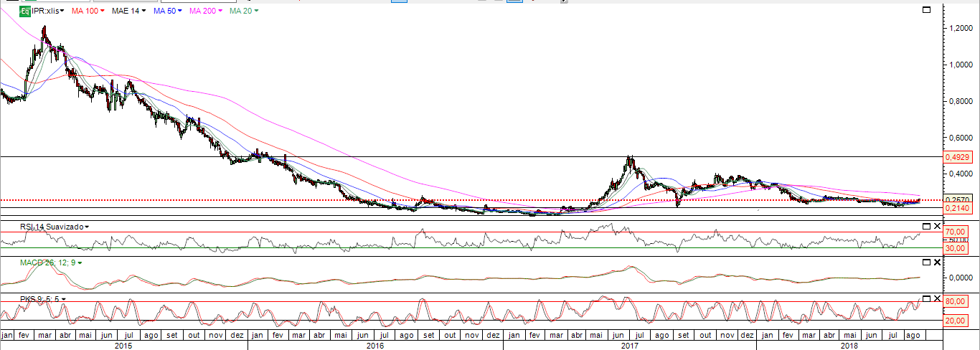Image resolution: width=980 pixels, height=350 pixels.
Task: Click the green Eq instrument icon
Action: (x=24, y=11)
